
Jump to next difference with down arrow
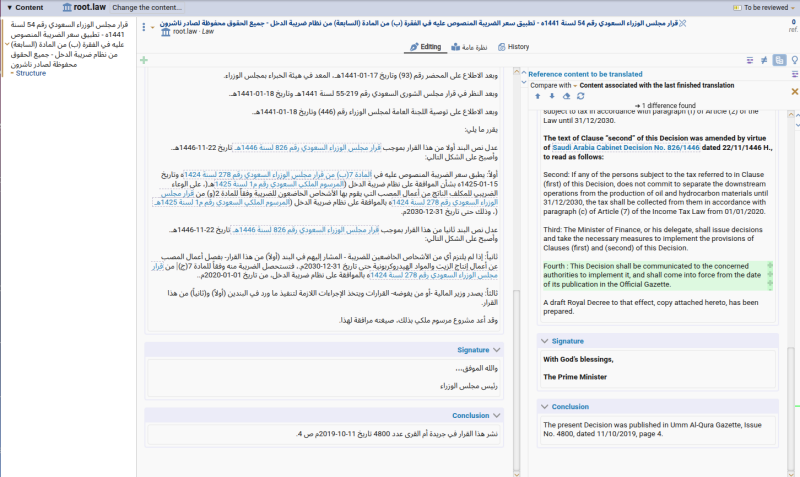[x=552, y=96]
